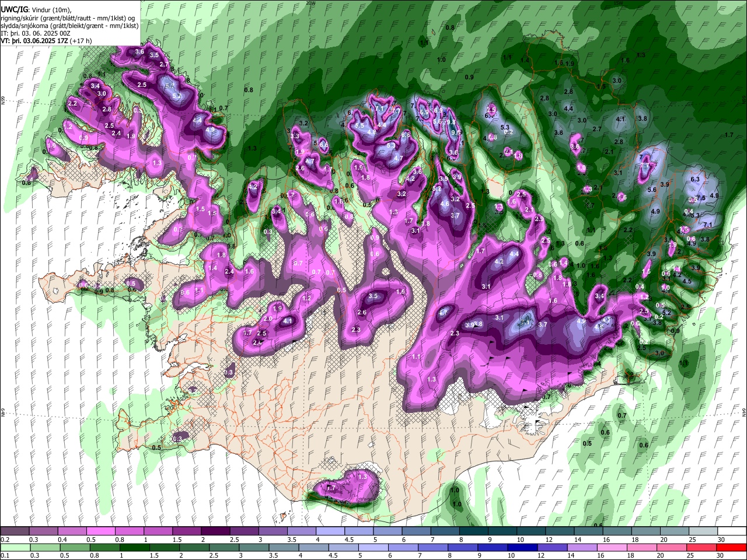
Task: Click the 'UWC/IG' title text
Action: click(x=14, y=9)
